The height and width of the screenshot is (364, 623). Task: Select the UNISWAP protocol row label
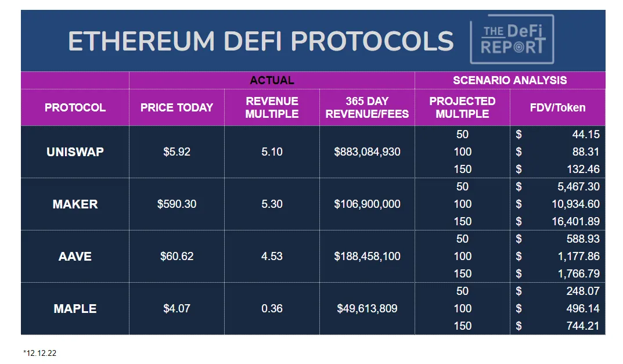[75, 152]
